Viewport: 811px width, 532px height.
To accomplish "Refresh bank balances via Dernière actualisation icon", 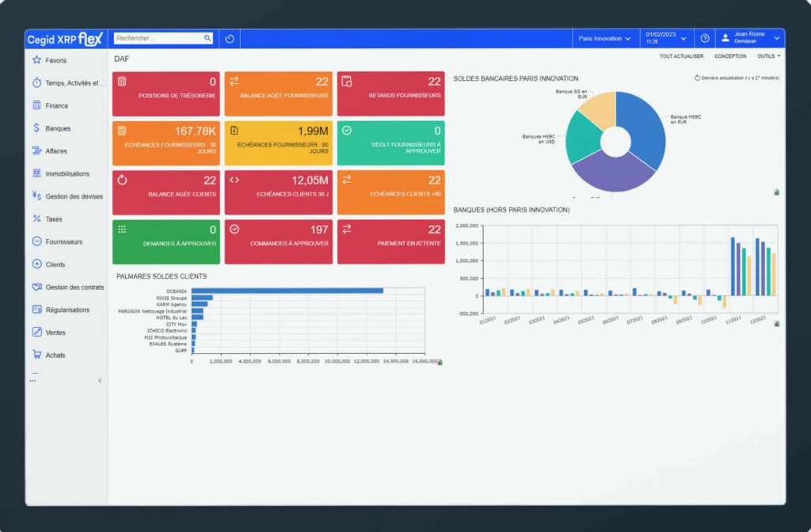I will [x=697, y=78].
